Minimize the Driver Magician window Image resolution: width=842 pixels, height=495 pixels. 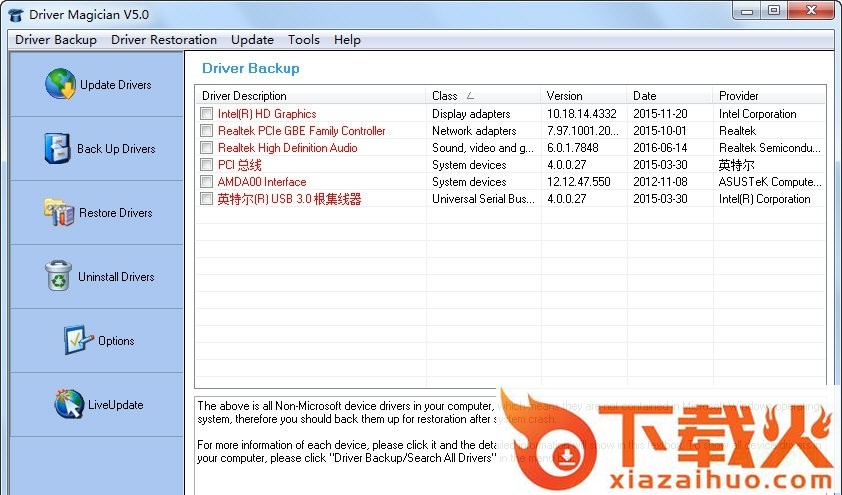pyautogui.click(x=747, y=11)
